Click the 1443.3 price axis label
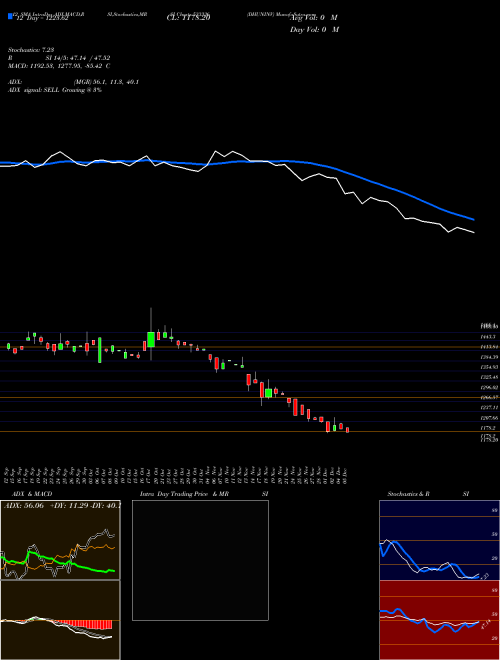 [489, 337]
